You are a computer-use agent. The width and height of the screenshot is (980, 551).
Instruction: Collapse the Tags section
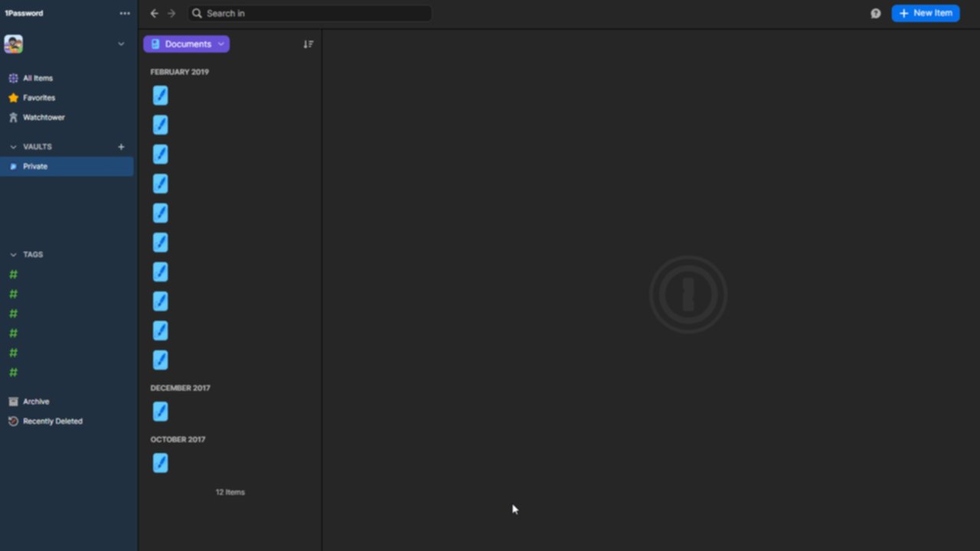[13, 255]
